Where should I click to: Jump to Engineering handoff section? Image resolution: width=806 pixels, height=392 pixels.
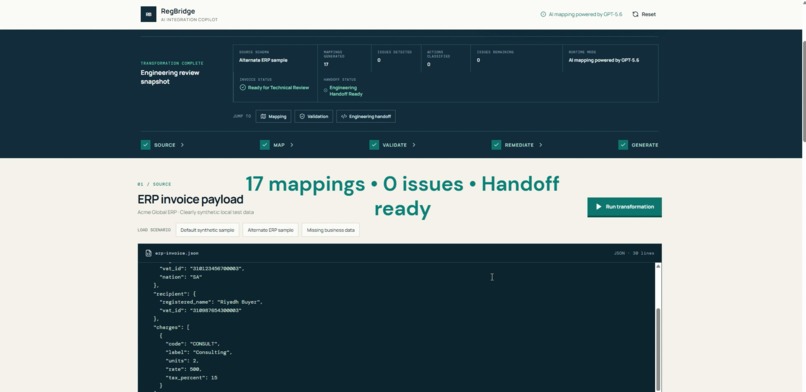[366, 117]
